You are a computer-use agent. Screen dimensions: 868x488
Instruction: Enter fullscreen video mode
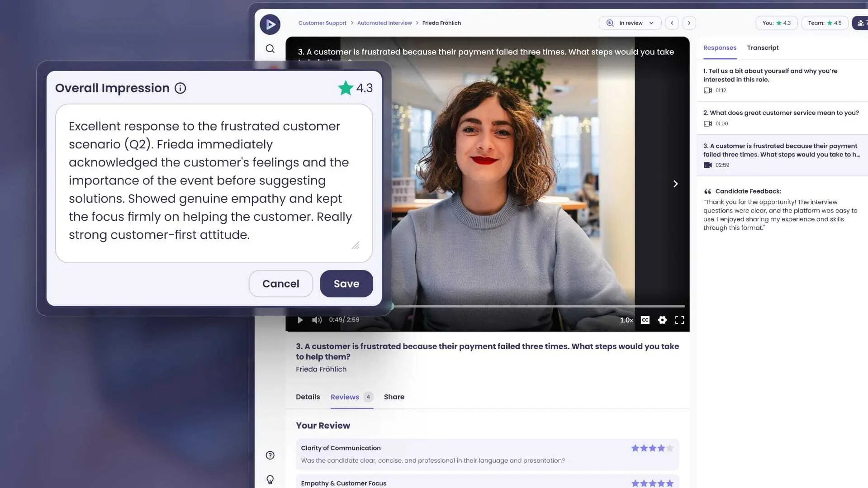[679, 320]
